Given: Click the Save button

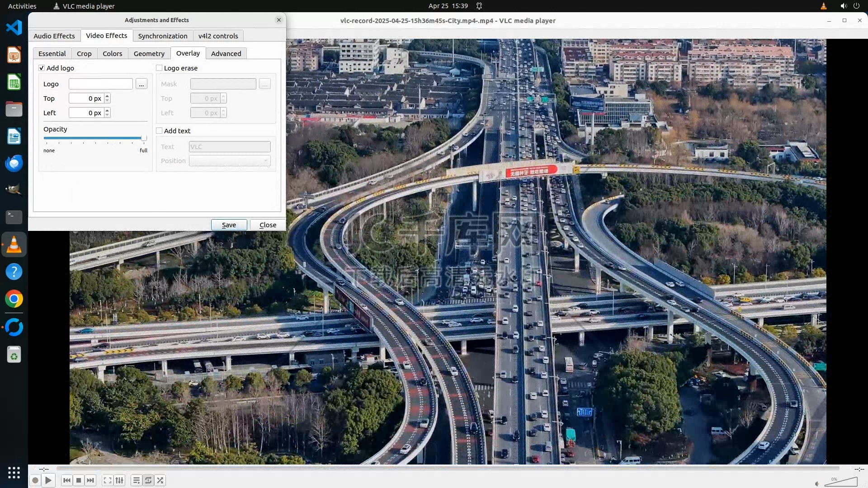Looking at the screenshot, I should pos(229,225).
